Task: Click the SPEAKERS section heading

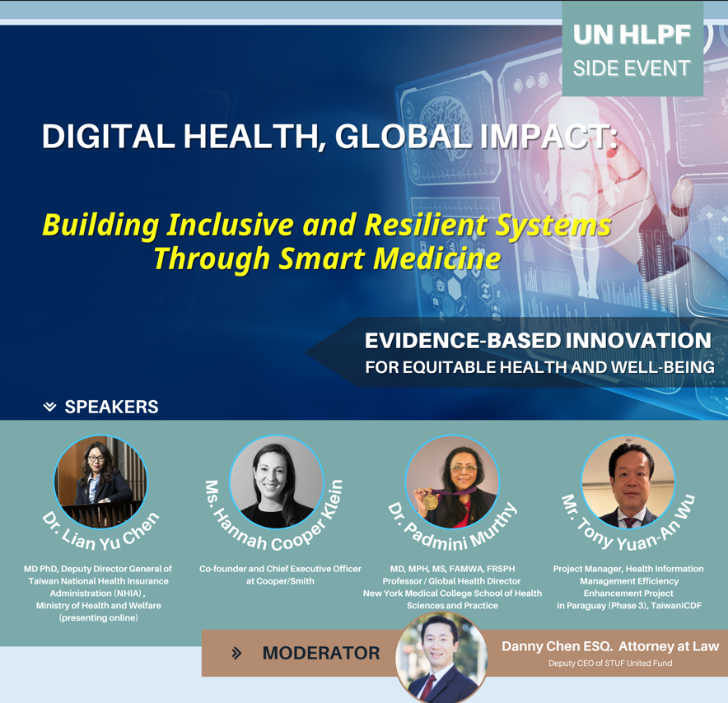Action: click(111, 407)
